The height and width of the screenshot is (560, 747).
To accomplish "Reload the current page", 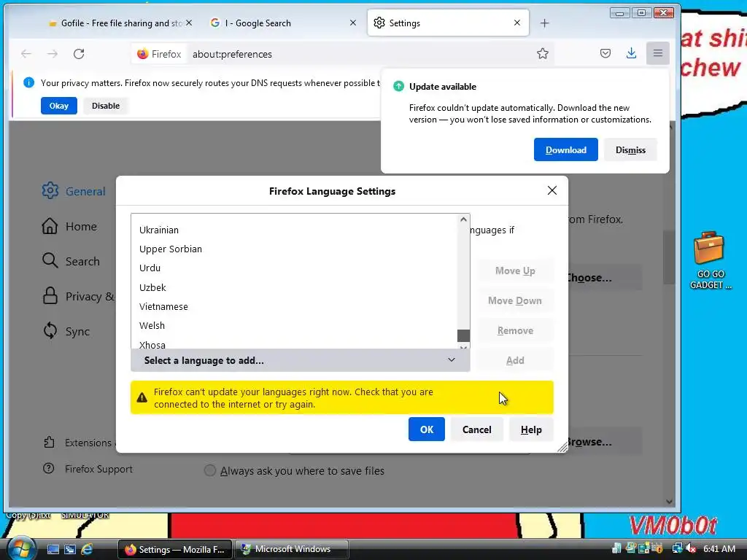I will click(x=79, y=54).
